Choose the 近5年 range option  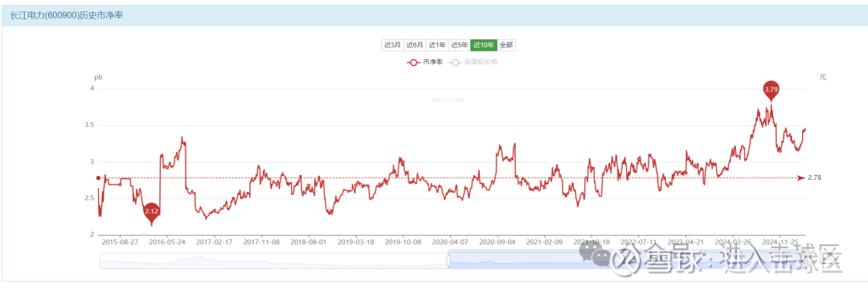[x=460, y=45]
